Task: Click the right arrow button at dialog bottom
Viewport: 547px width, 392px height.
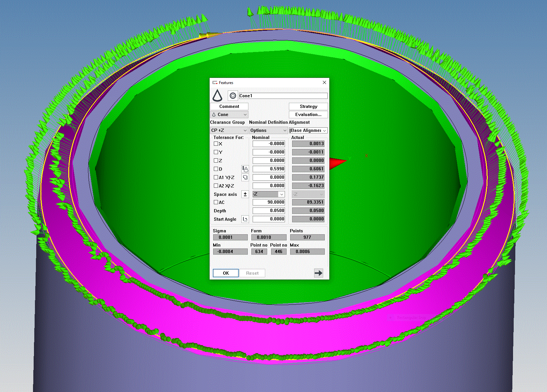Action: [x=318, y=273]
